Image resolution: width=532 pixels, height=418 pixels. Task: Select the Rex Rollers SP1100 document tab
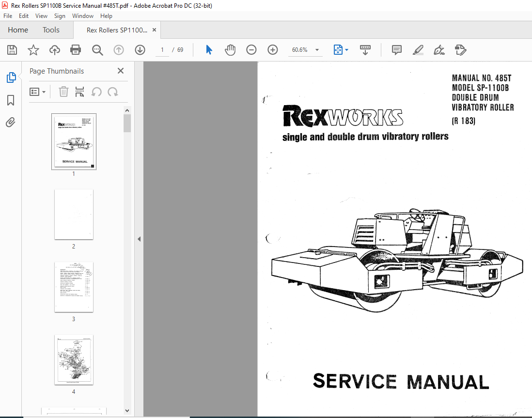pos(117,30)
